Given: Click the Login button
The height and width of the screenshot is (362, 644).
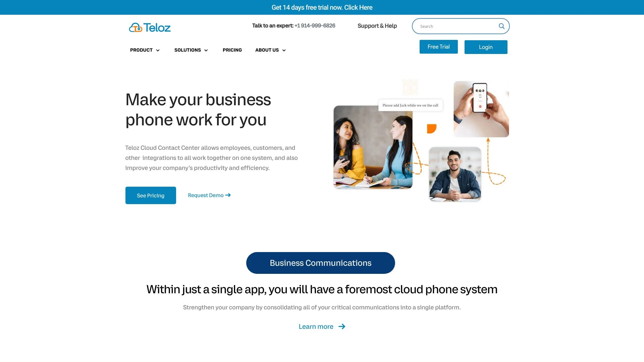Looking at the screenshot, I should tap(486, 47).
